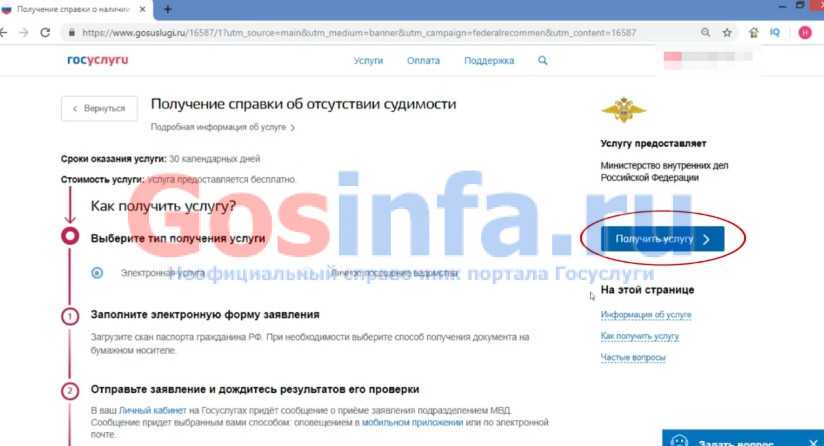
Task: Minimize the browser window
Action: 783,6
